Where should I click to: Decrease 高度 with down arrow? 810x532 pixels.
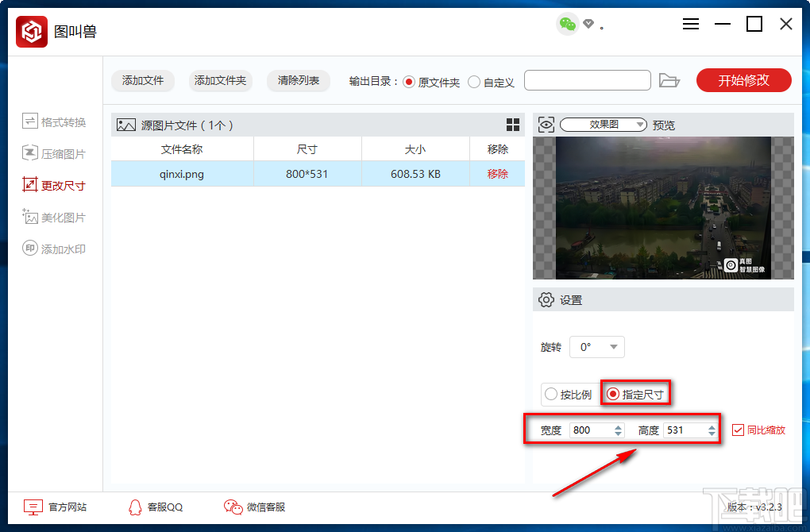pos(712,434)
